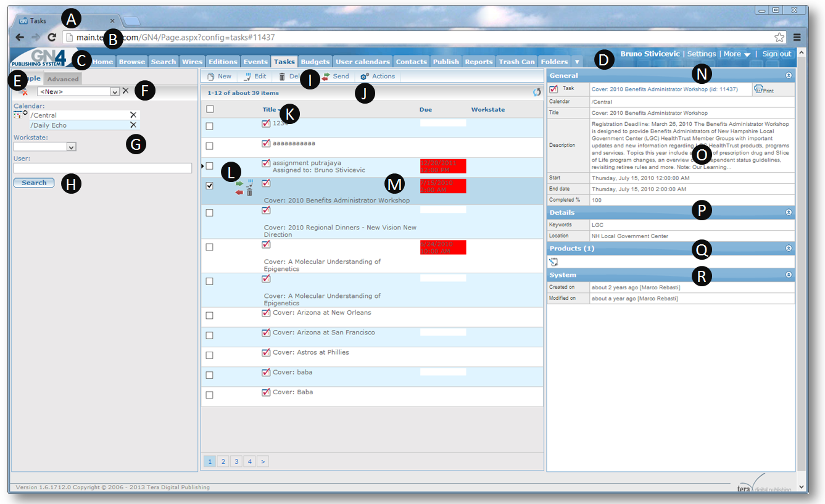Click the Products panel product icon
The width and height of the screenshot is (825, 504).
pos(553,262)
